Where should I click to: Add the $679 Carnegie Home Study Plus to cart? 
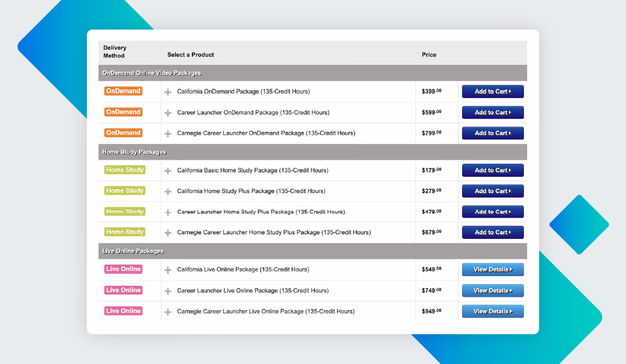pyautogui.click(x=493, y=232)
